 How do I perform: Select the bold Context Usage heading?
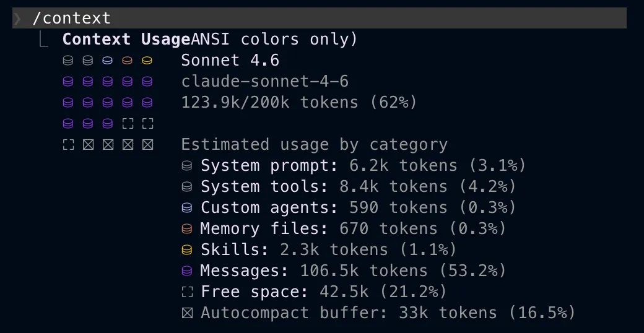pos(126,40)
